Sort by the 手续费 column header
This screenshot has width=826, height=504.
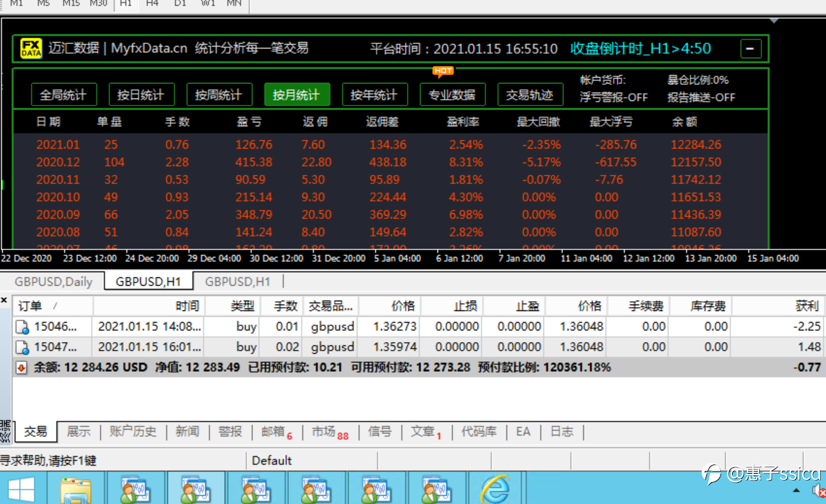click(638, 306)
